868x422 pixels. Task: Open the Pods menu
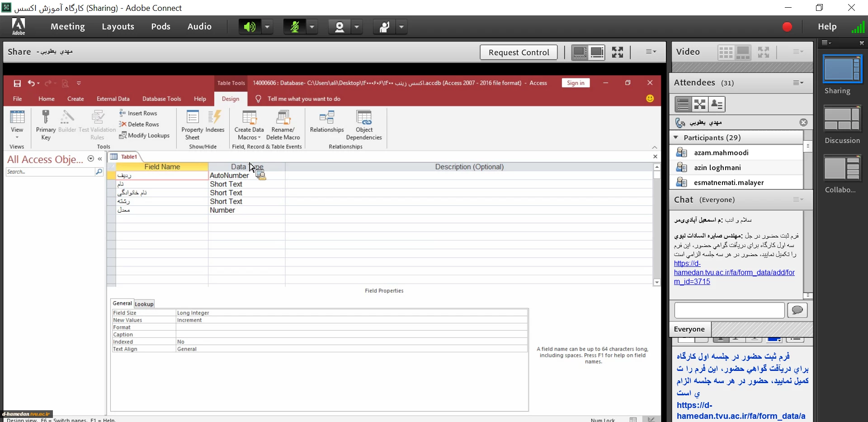pyautogui.click(x=160, y=26)
